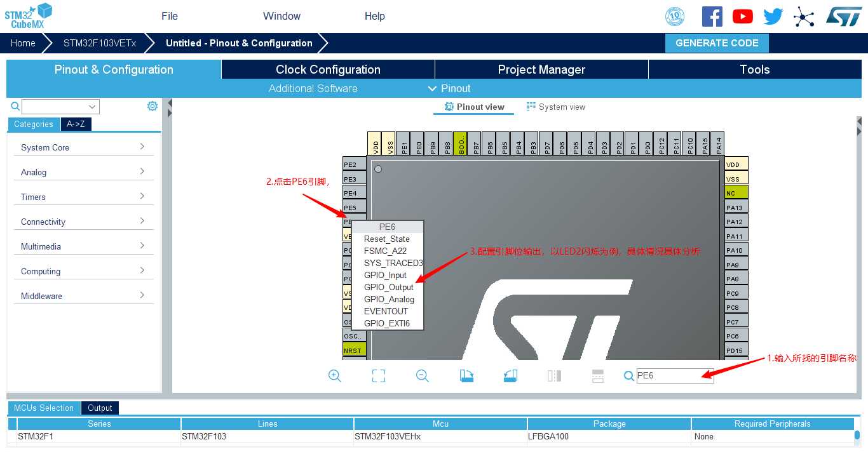Choose GPIO_Analog from the PE6 menu

coord(389,299)
